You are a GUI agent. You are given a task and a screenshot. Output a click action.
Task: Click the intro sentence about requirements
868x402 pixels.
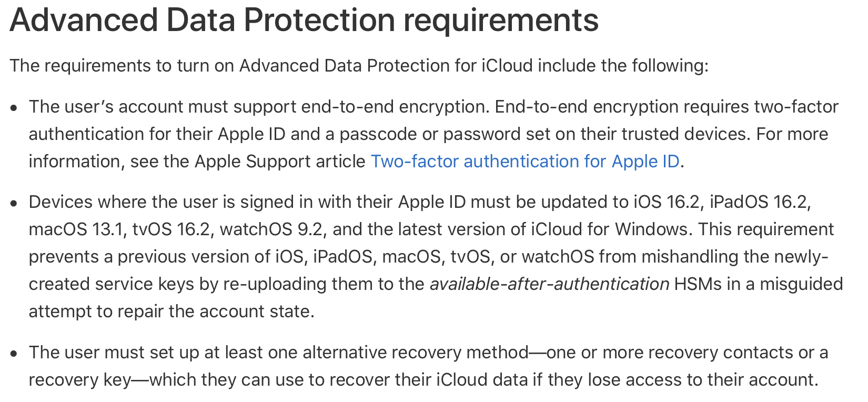tap(359, 66)
